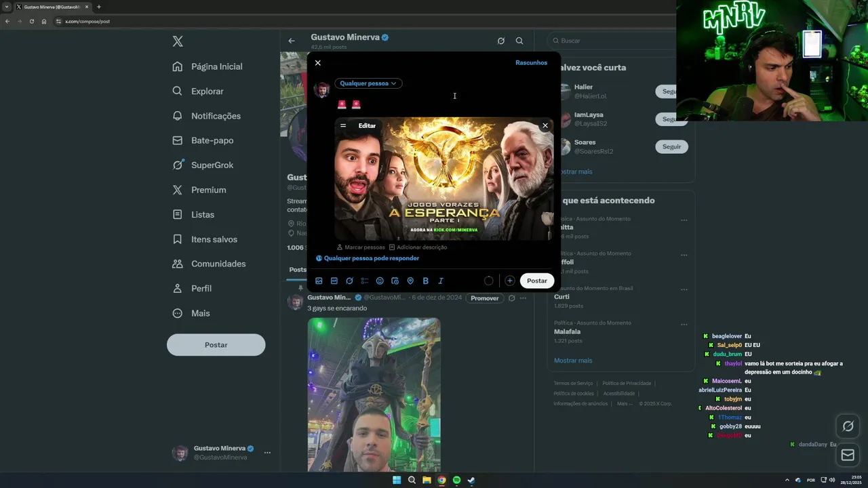Click into the post text area with siren emojis
The image size is (868, 488).
444,104
